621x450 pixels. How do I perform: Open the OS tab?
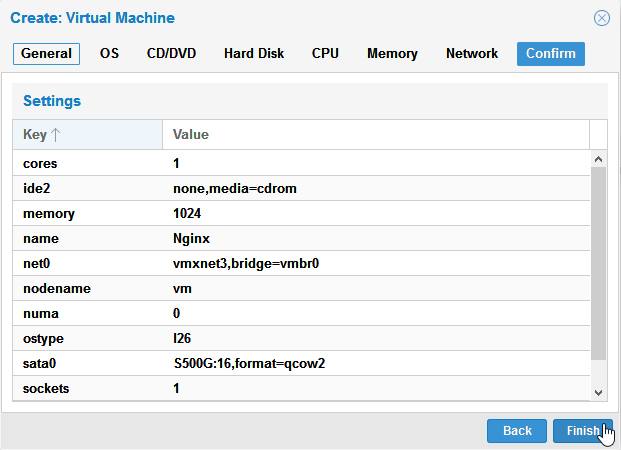click(x=109, y=54)
